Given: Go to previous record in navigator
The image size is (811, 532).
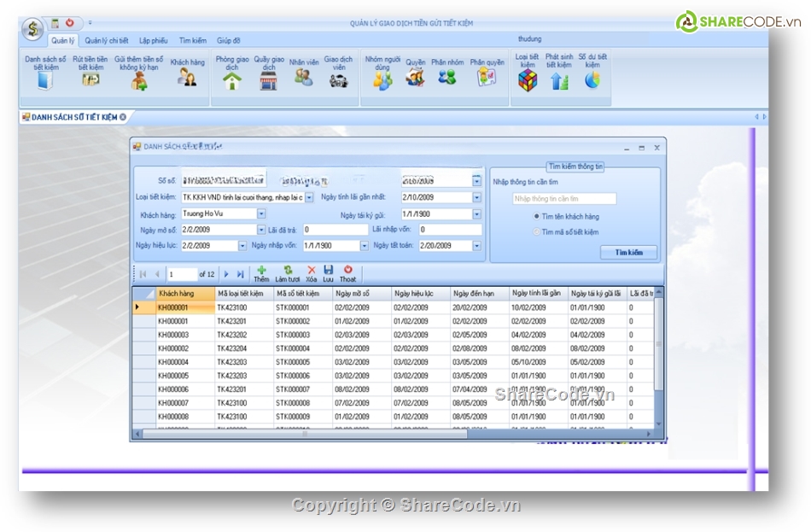Looking at the screenshot, I should coord(157,274).
